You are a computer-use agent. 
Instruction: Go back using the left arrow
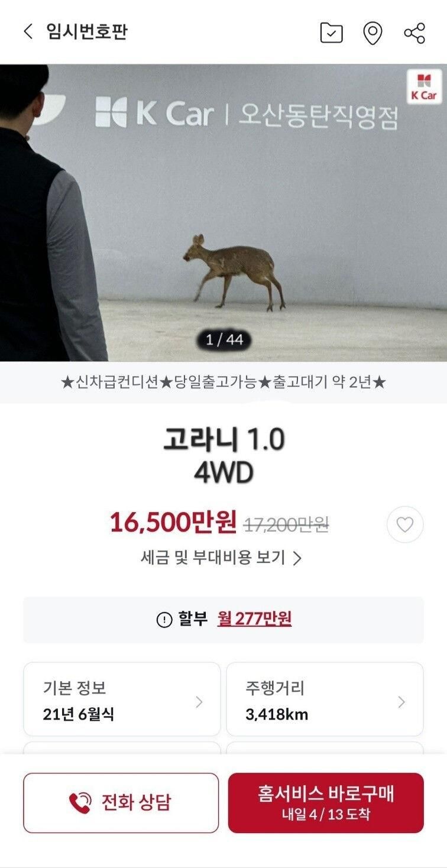tap(28, 31)
